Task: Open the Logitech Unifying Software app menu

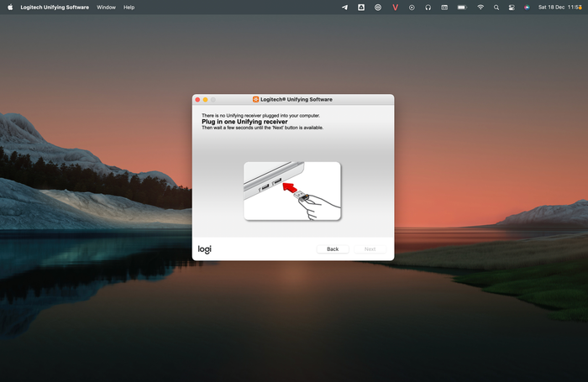Action: tap(55, 7)
